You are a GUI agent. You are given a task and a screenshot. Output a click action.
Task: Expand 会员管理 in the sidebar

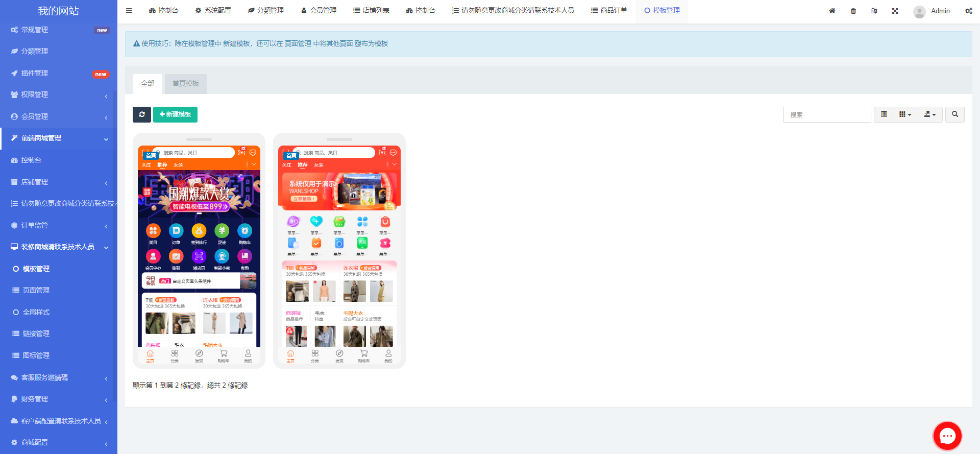pos(59,116)
